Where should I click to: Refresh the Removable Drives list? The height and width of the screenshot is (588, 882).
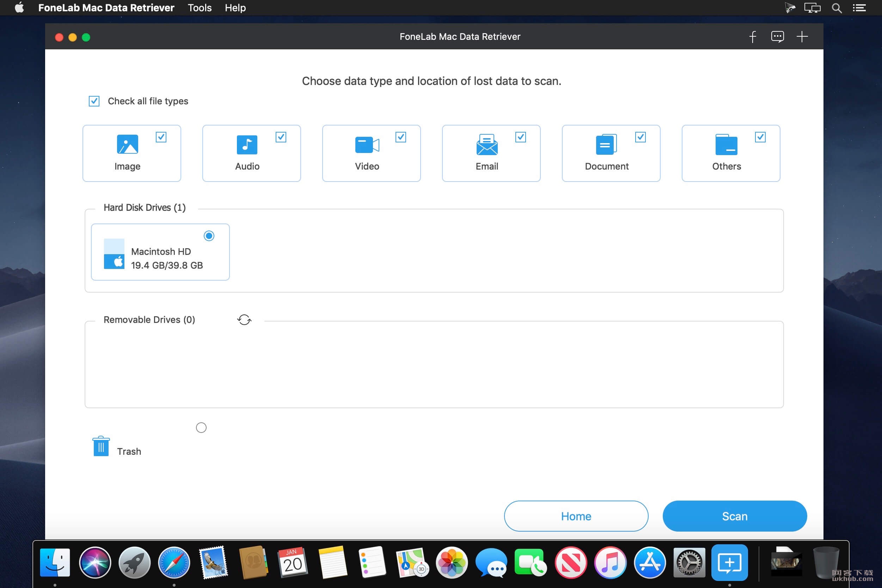click(245, 320)
